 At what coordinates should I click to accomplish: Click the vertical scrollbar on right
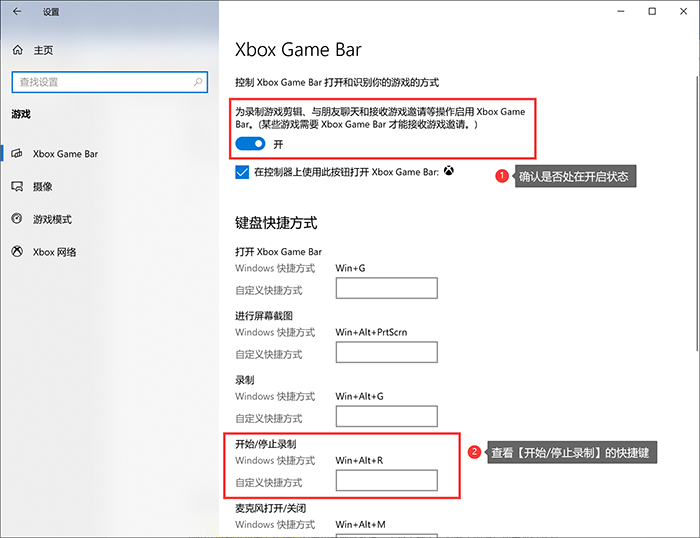(x=696, y=213)
